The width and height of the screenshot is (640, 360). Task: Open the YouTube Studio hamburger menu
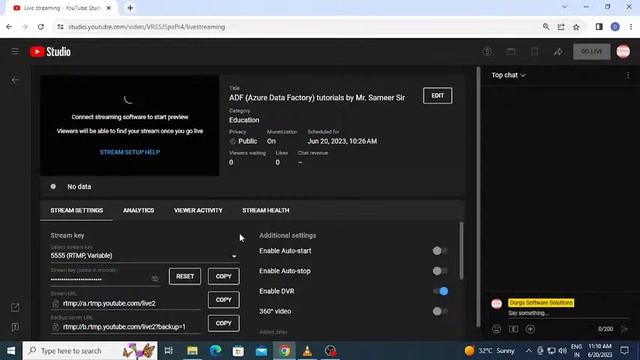15,51
